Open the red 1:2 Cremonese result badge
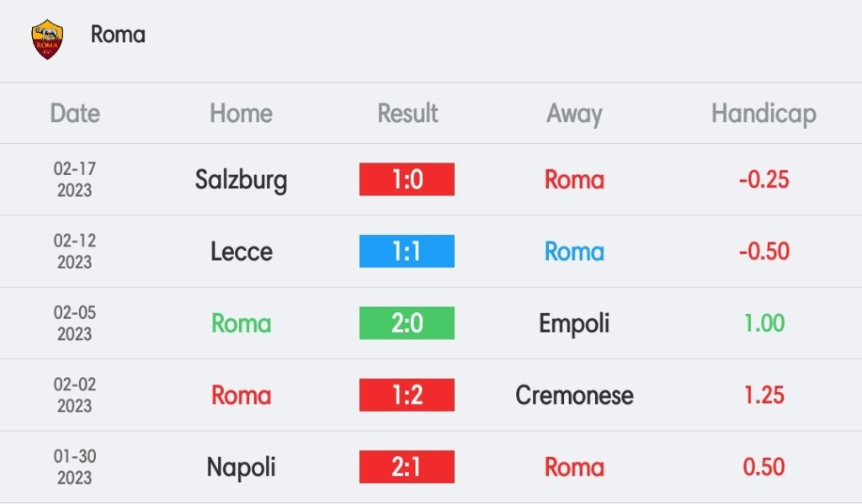Screen dimensions: 862x504 point(407,395)
